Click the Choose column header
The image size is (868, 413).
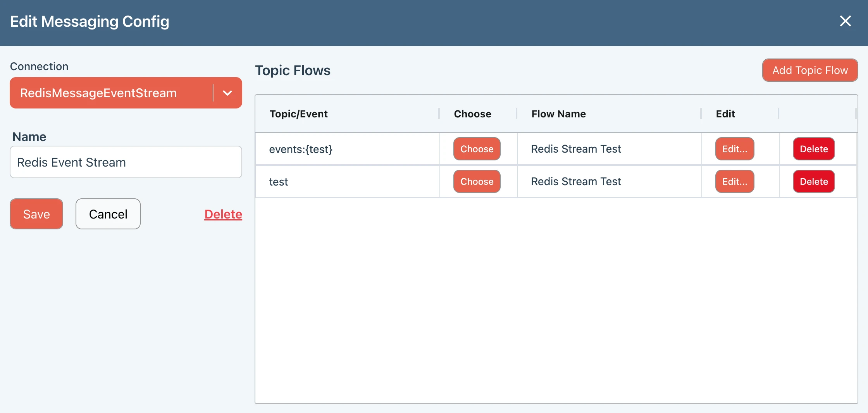coord(472,114)
